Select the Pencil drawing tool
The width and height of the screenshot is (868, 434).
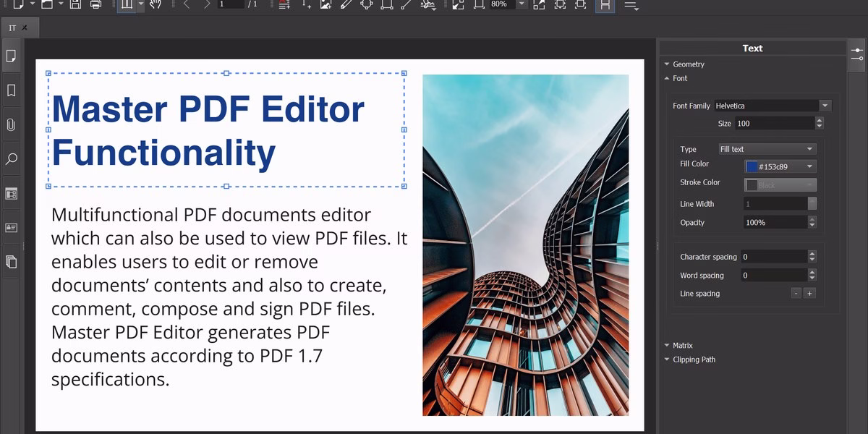(x=346, y=5)
